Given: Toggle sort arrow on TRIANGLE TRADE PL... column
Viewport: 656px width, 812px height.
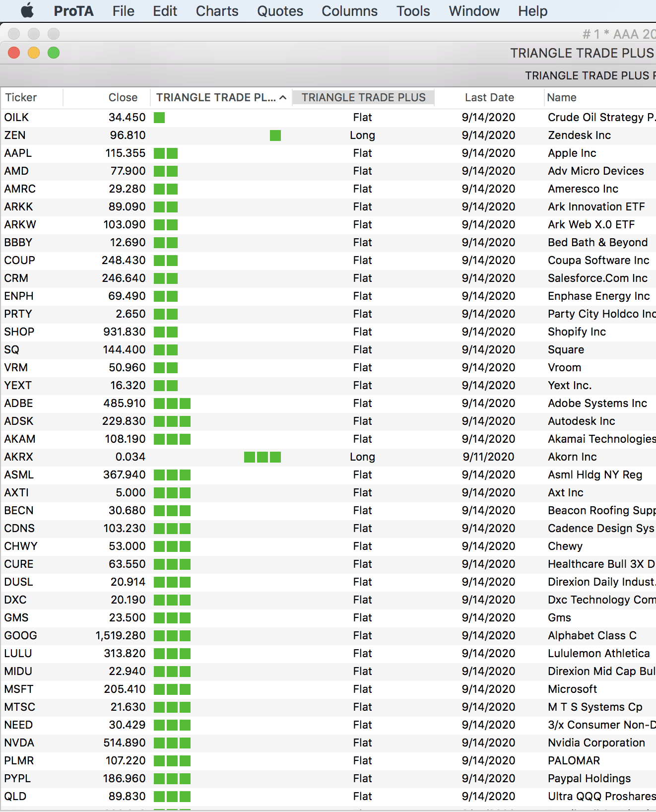Looking at the screenshot, I should coord(283,97).
